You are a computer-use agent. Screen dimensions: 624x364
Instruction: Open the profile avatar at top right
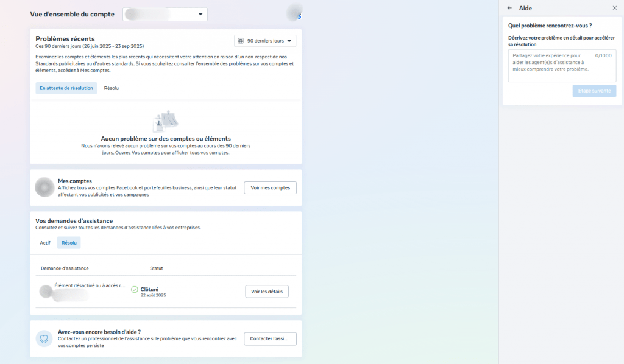pos(294,12)
